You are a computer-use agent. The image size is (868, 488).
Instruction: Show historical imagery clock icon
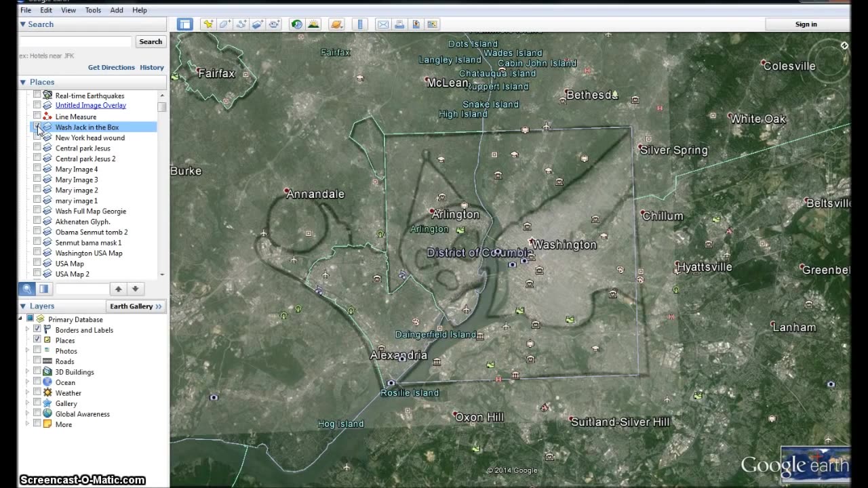pos(297,24)
